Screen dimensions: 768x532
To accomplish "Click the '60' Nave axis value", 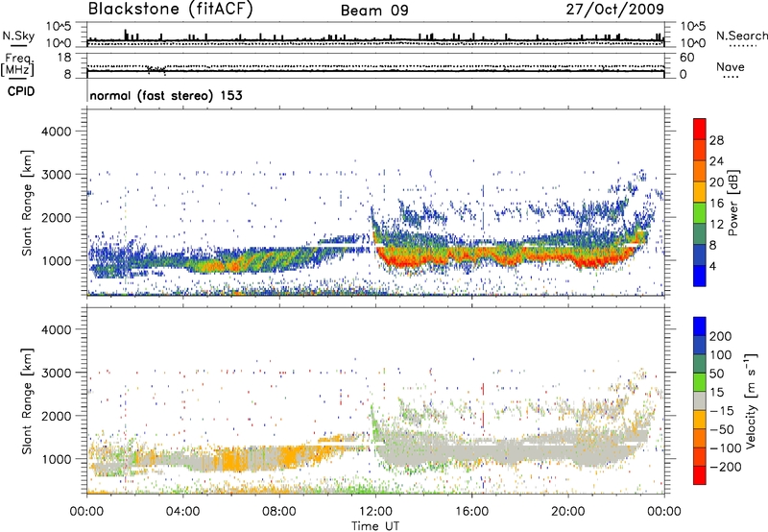I will pos(686,58).
